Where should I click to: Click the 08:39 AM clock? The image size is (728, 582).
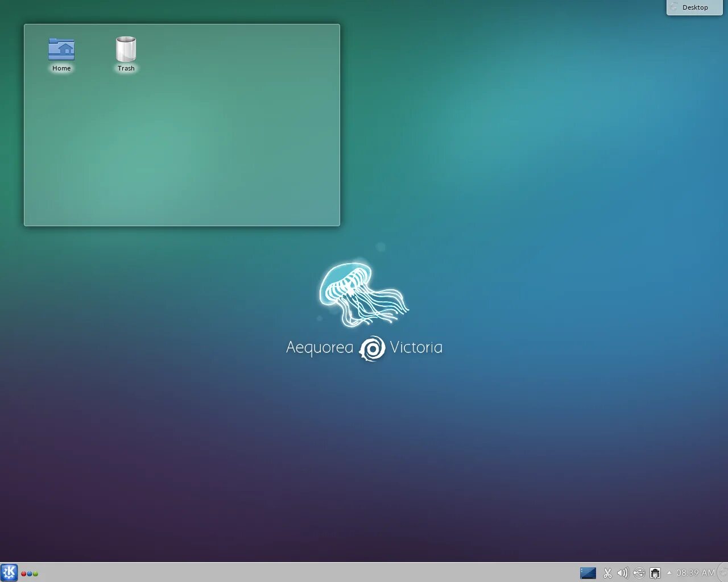(x=695, y=573)
